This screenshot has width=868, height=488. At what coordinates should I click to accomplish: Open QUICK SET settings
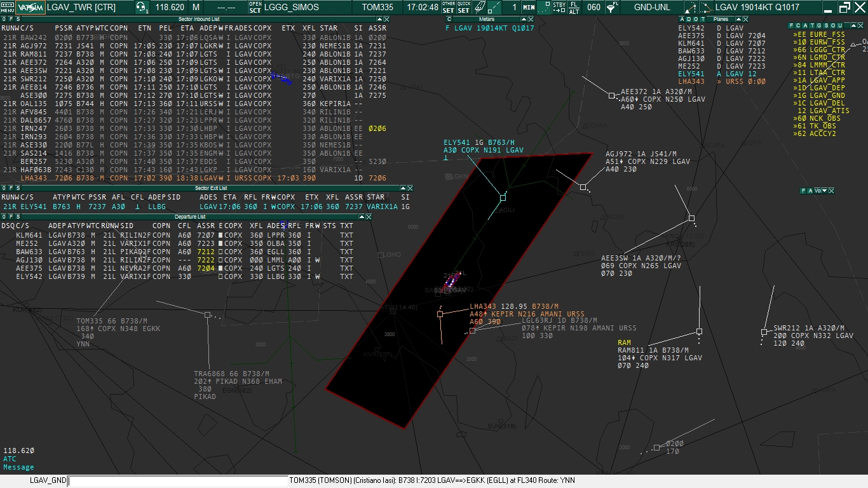click(x=464, y=8)
